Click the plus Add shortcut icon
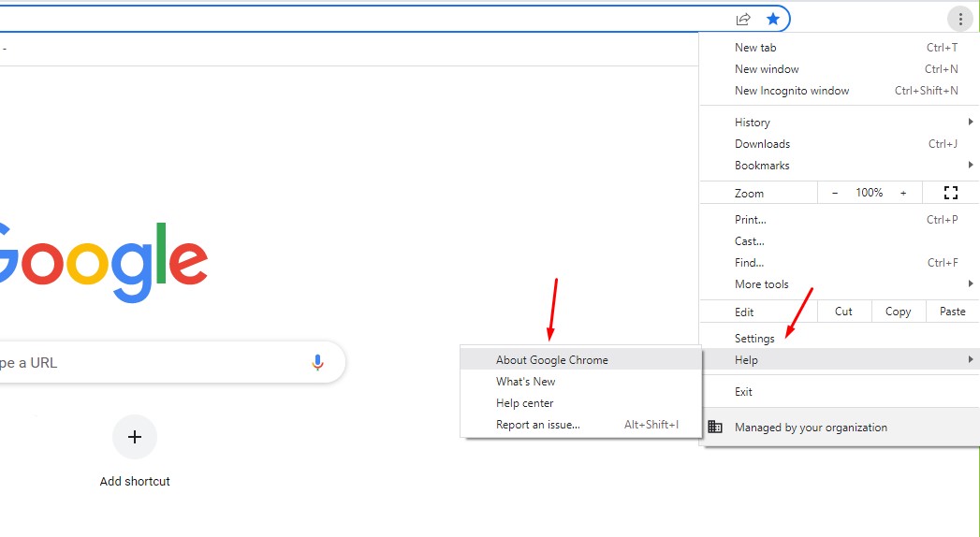Viewport: 980px width, 537px height. 135,437
